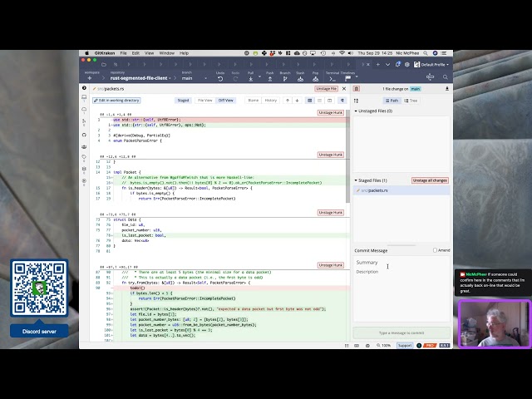This screenshot has width=532, height=399.
Task: Enable the Amend checkbox
Action: pyautogui.click(x=435, y=250)
